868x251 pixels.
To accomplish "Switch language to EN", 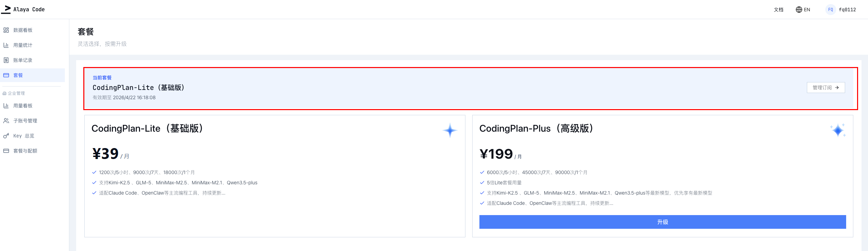I will (x=807, y=10).
